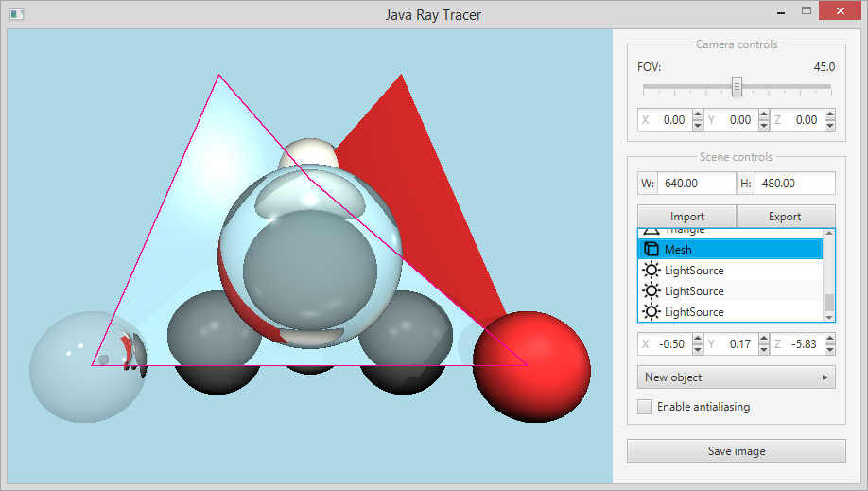
Task: Increase object X with up arrow
Action: point(698,339)
